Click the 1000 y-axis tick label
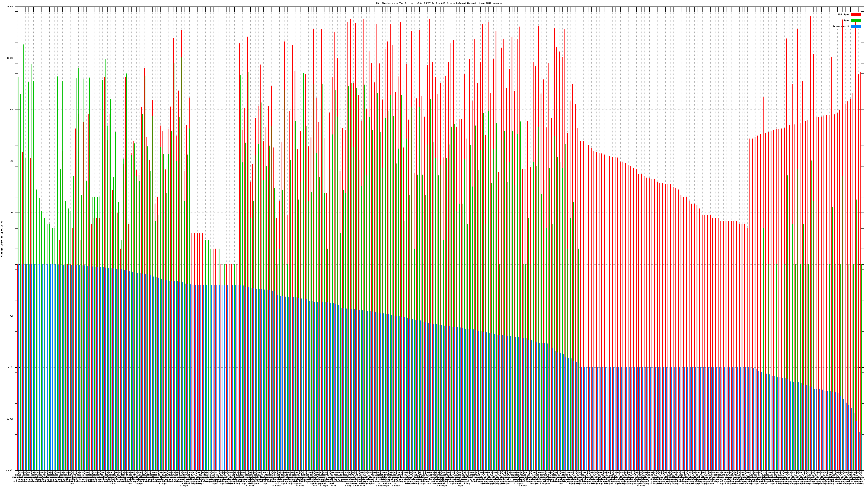This screenshot has height=488, width=868. tap(11, 110)
